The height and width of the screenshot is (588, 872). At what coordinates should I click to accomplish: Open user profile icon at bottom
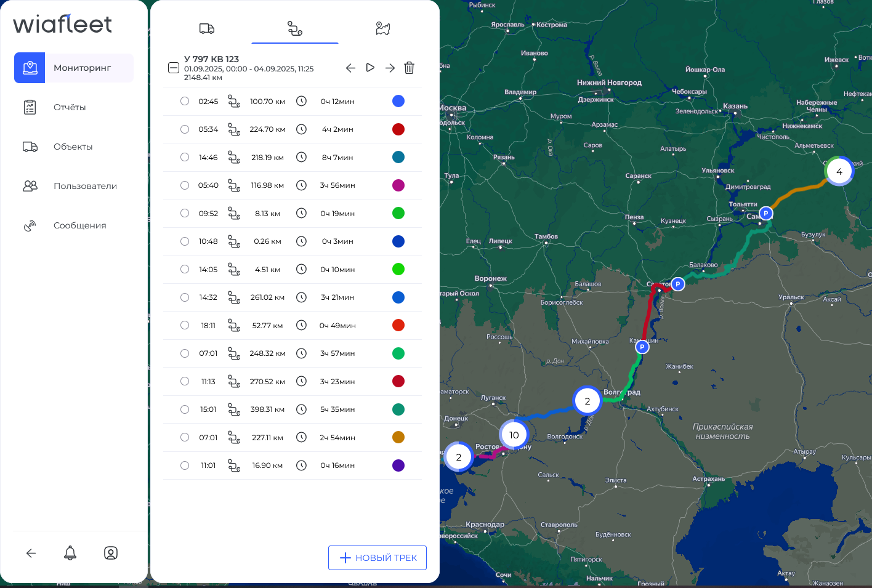coord(111,553)
